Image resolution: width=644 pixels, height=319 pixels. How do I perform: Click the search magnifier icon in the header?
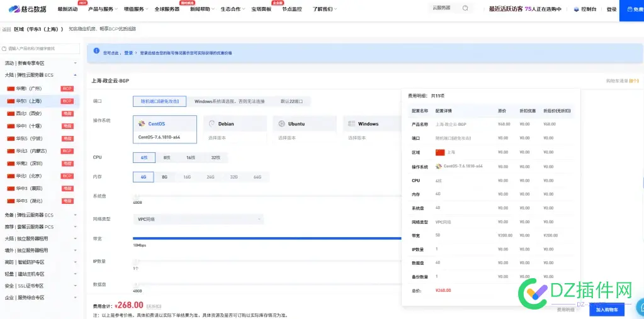coord(465,8)
